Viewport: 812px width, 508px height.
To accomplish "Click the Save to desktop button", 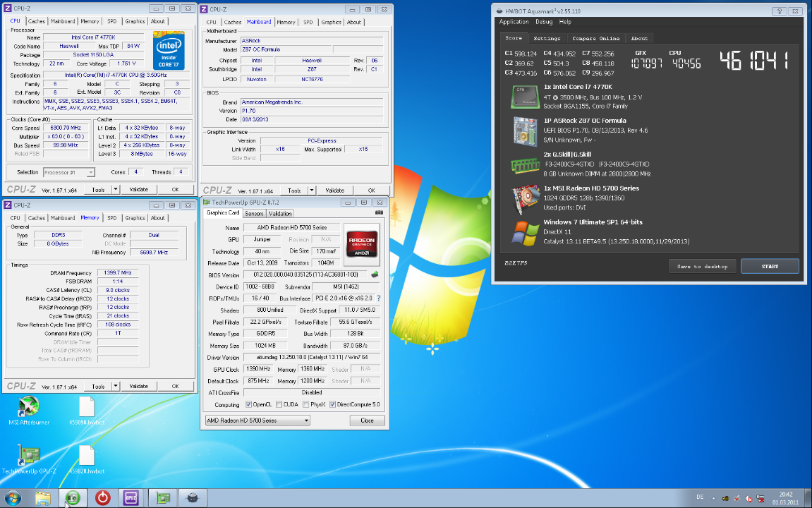I will [702, 266].
